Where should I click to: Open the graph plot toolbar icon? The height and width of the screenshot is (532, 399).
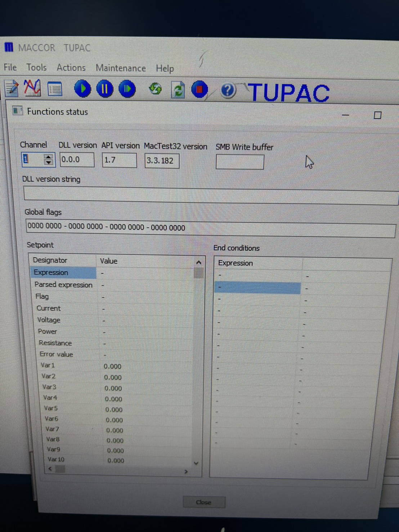click(x=32, y=88)
